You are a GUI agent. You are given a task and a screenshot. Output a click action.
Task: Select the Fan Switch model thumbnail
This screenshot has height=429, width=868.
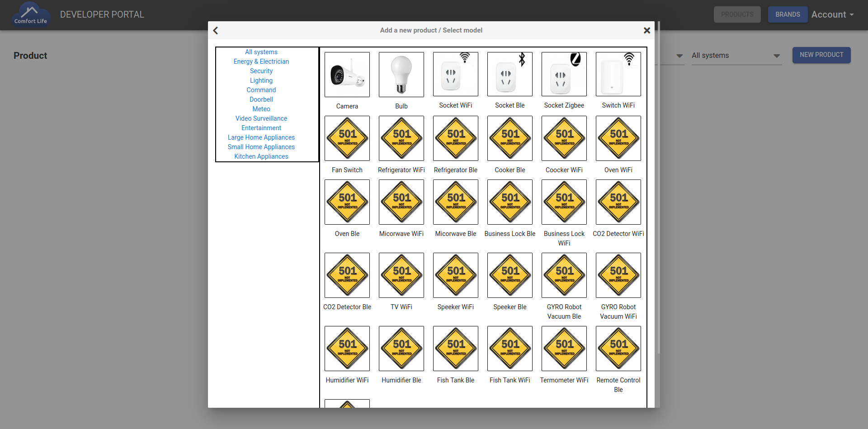(x=347, y=138)
